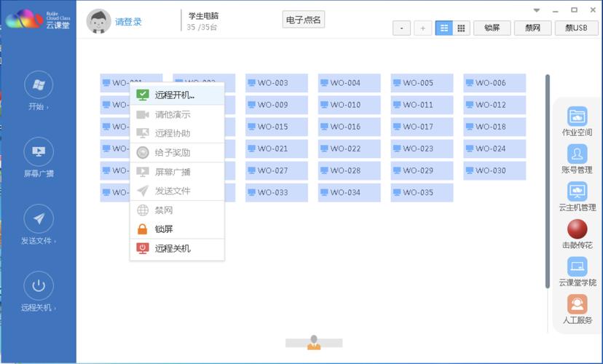Open the 作业空间 (homework space) icon
603x364 pixels.
coord(577,116)
